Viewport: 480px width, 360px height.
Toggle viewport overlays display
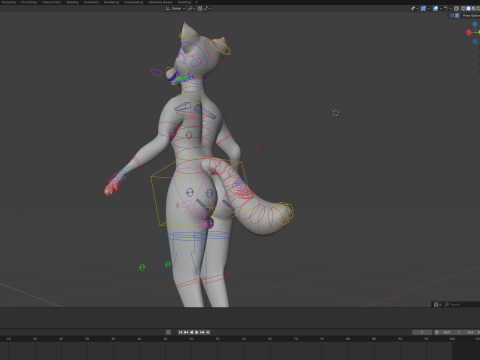[x=436, y=8]
